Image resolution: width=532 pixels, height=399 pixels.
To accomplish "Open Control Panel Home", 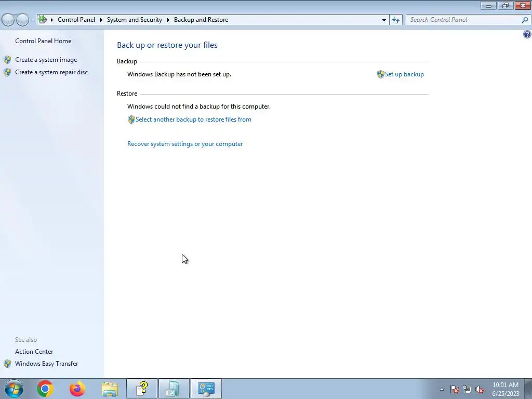I will click(x=43, y=41).
